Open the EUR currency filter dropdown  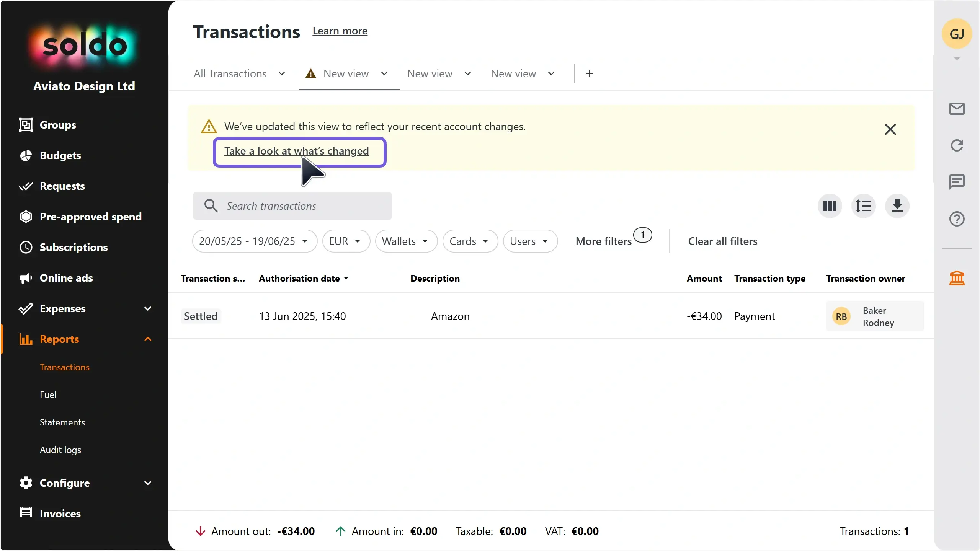tap(346, 241)
